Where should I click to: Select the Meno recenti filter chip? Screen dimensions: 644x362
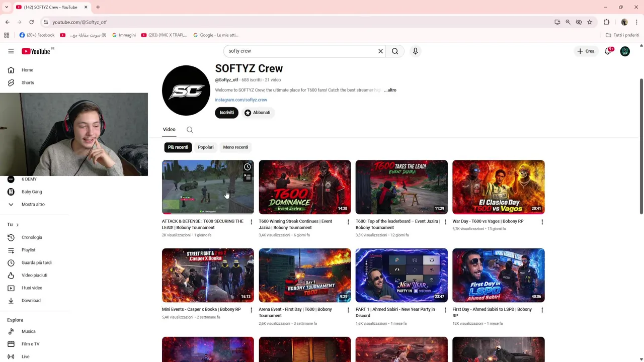click(x=235, y=147)
